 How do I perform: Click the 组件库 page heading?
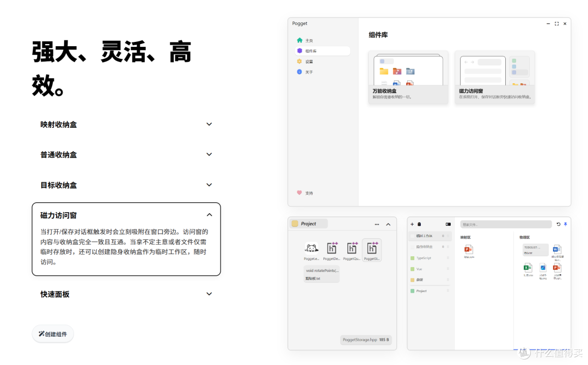tap(378, 35)
